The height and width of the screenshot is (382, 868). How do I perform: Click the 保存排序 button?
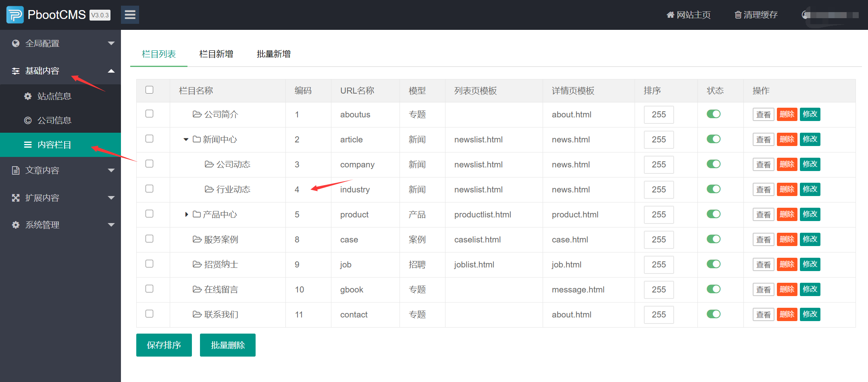coord(164,345)
